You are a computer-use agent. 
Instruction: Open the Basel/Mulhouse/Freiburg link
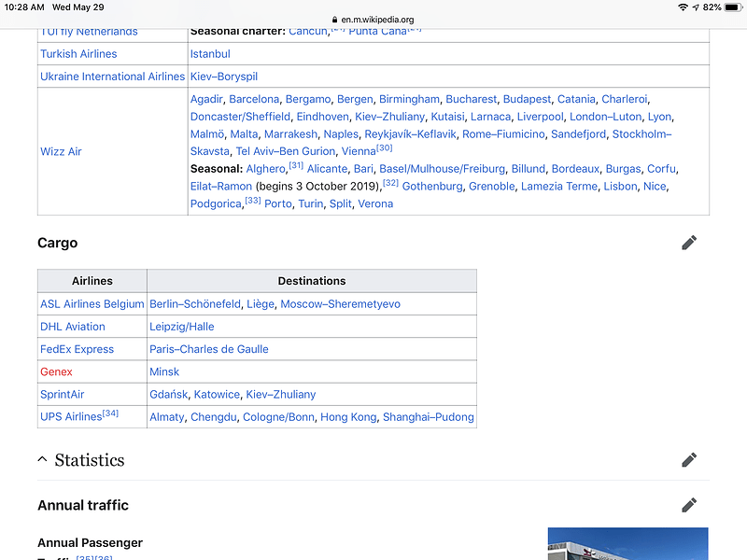click(x=442, y=169)
